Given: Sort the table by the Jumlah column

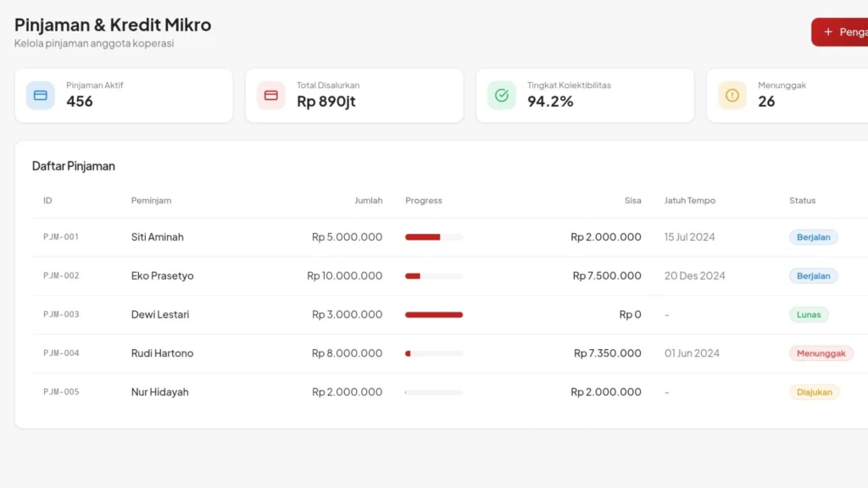Looking at the screenshot, I should pos(369,201).
